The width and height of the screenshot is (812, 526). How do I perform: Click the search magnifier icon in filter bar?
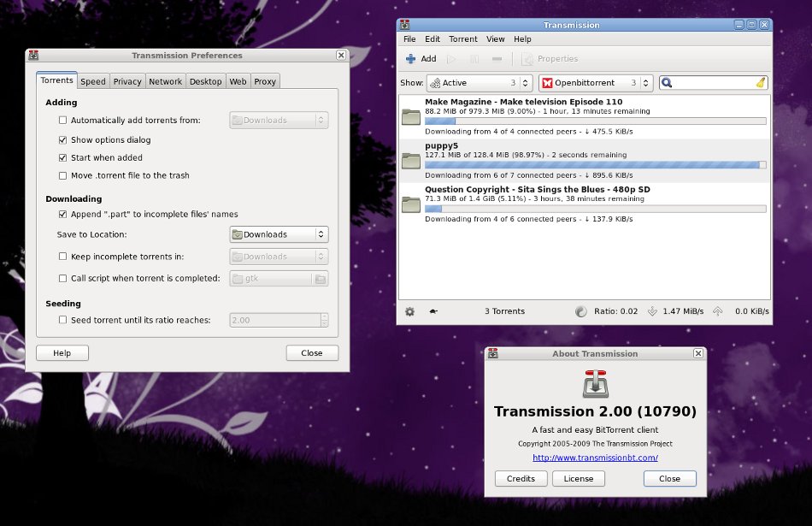(x=667, y=83)
